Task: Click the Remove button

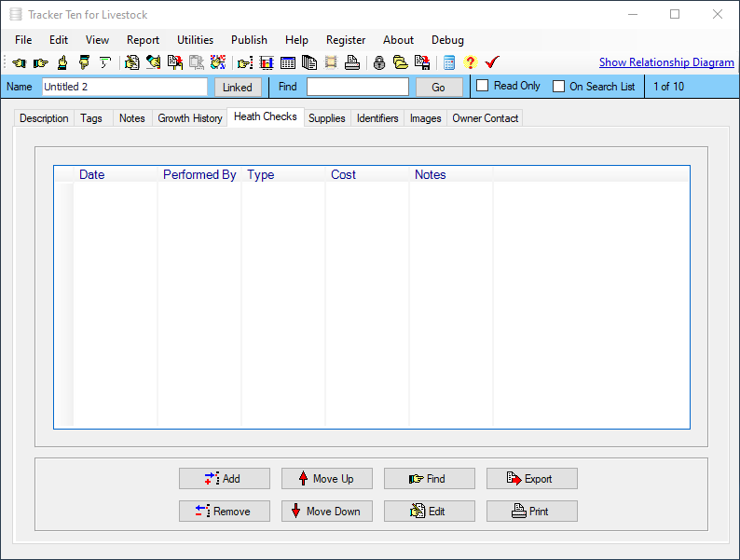Action: 225,511
